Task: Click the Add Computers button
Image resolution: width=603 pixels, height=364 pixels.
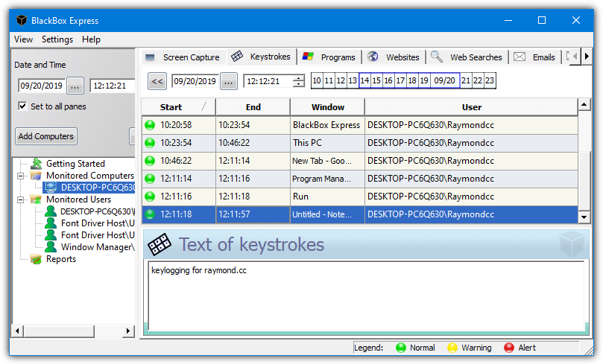Action: (46, 136)
